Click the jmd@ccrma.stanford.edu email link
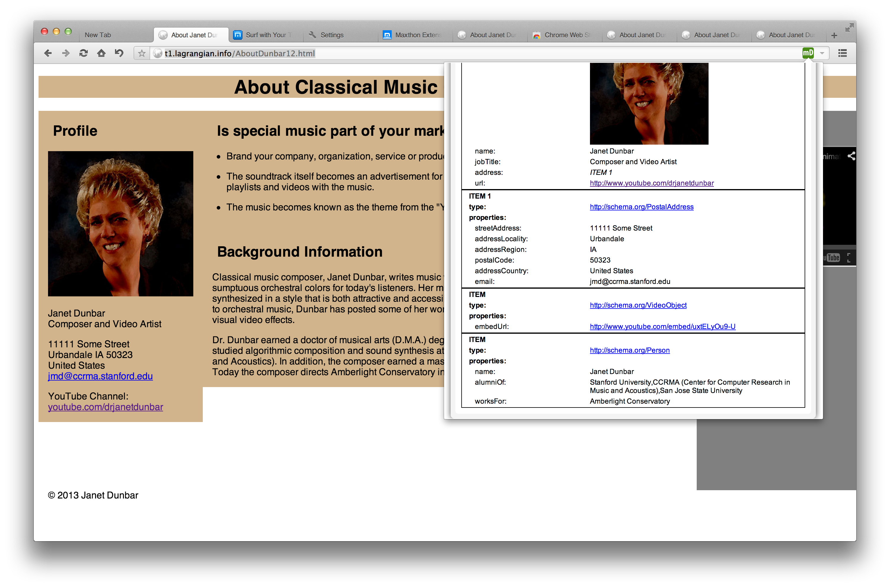The height and width of the screenshot is (588, 890). pyautogui.click(x=100, y=376)
